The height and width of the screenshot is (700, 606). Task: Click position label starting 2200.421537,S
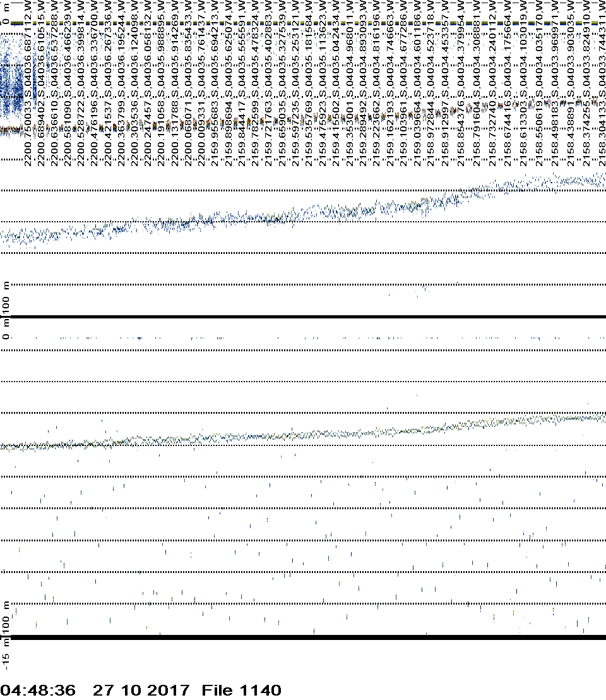(x=108, y=83)
